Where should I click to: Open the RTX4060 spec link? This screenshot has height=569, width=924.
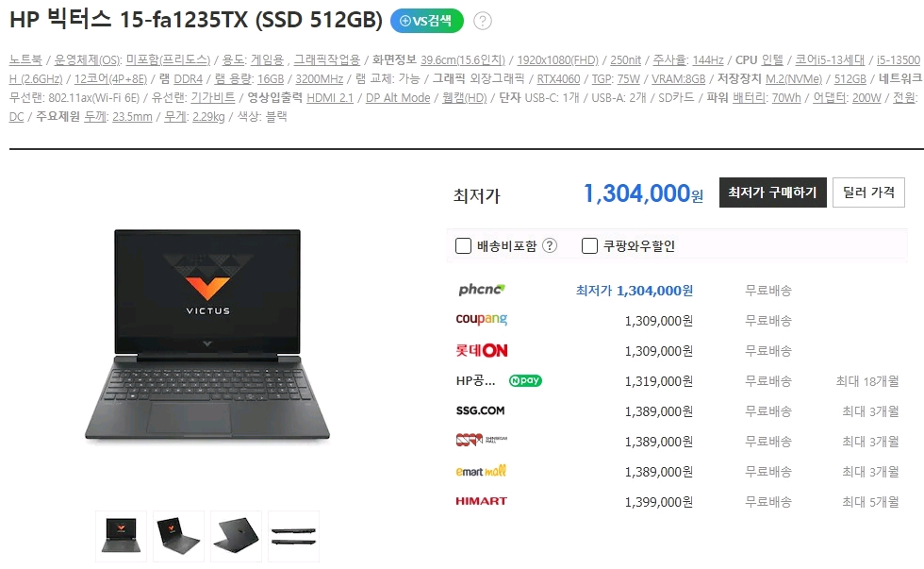(x=558, y=79)
